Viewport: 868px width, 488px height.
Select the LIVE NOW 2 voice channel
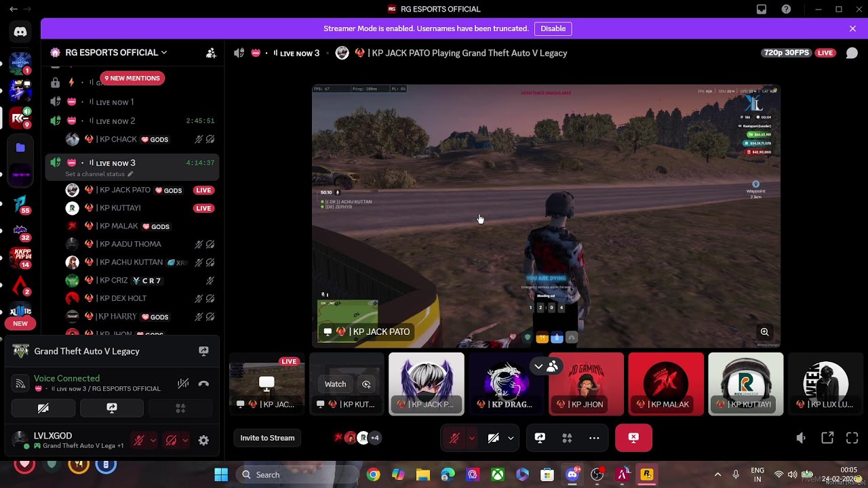[x=132, y=121]
